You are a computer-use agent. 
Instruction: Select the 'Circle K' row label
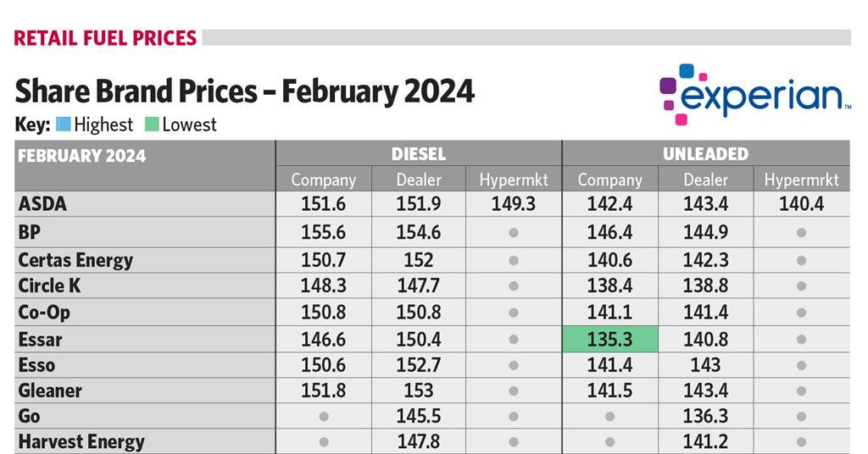[49, 286]
